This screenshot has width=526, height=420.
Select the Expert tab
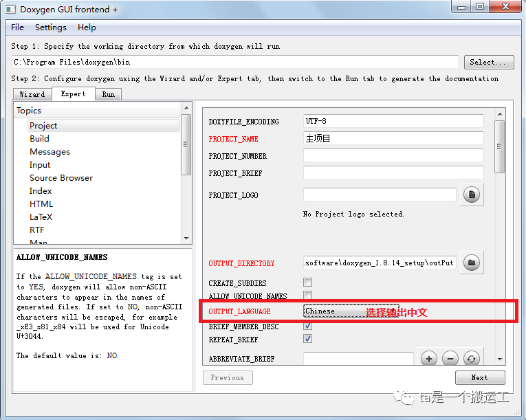pos(73,93)
